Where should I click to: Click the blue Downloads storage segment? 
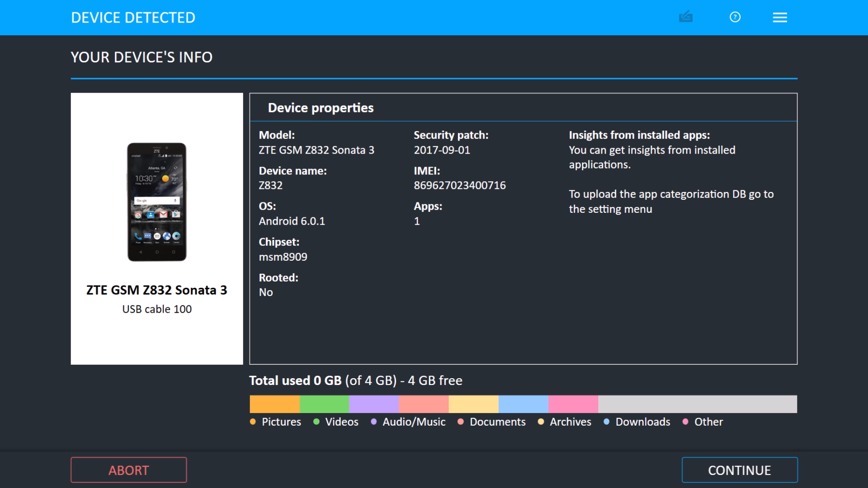523,404
